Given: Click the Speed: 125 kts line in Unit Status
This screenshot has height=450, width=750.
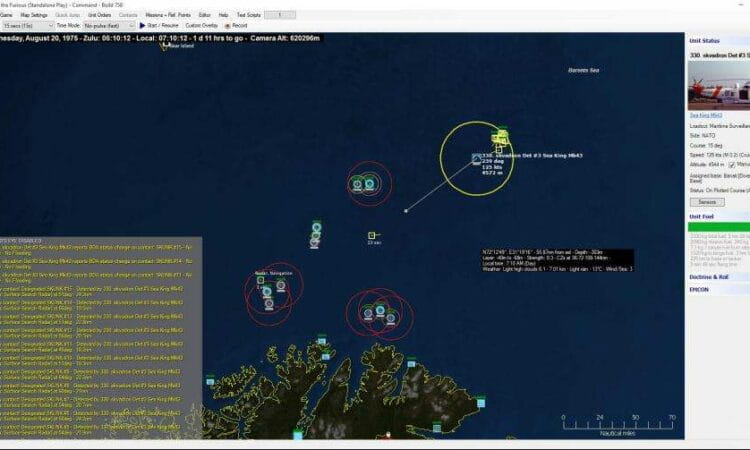Looking at the screenshot, I should 720,155.
